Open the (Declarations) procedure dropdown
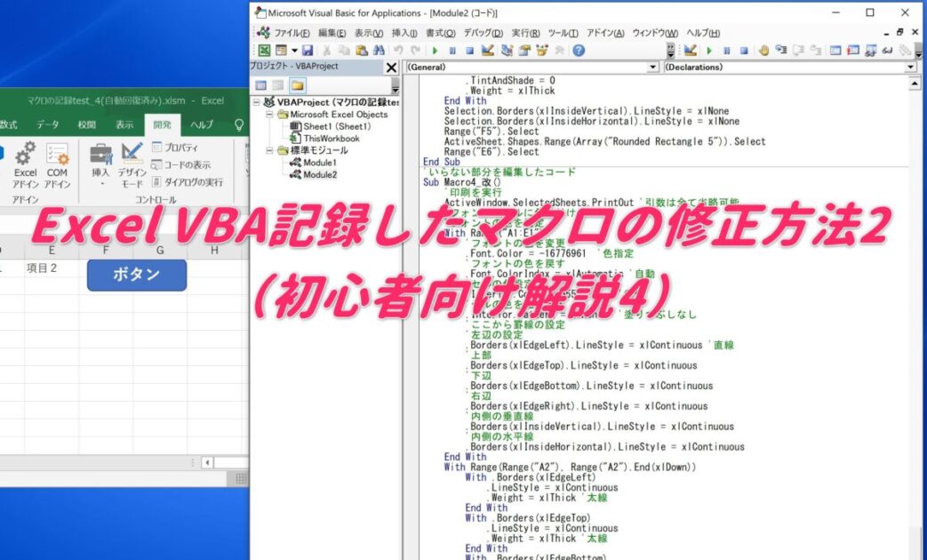Image resolution: width=927 pixels, height=560 pixels. 910,68
